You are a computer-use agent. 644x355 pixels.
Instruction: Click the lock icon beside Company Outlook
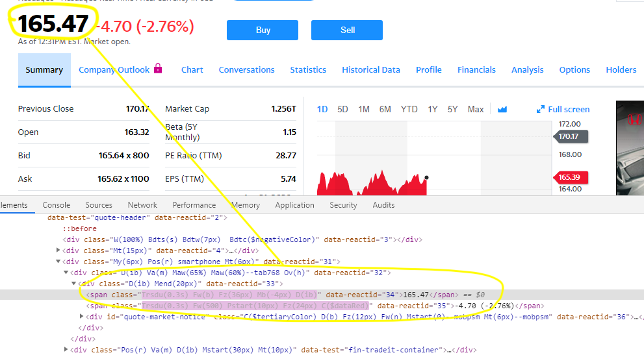[x=158, y=69]
